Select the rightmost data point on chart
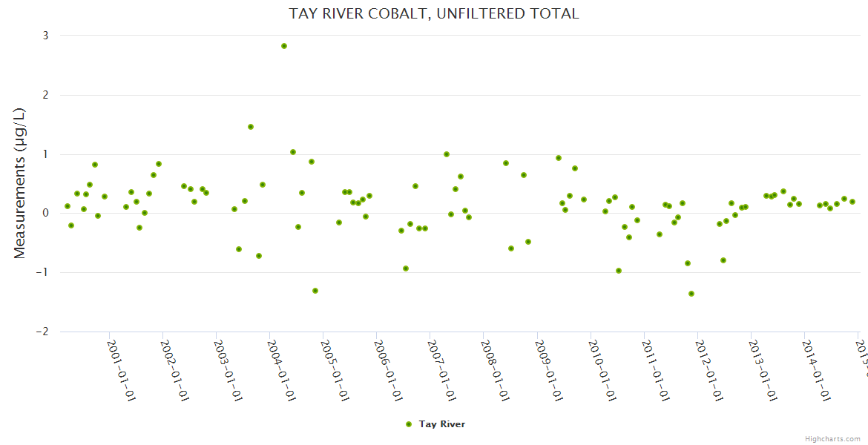This screenshot has width=868, height=445. coord(852,202)
